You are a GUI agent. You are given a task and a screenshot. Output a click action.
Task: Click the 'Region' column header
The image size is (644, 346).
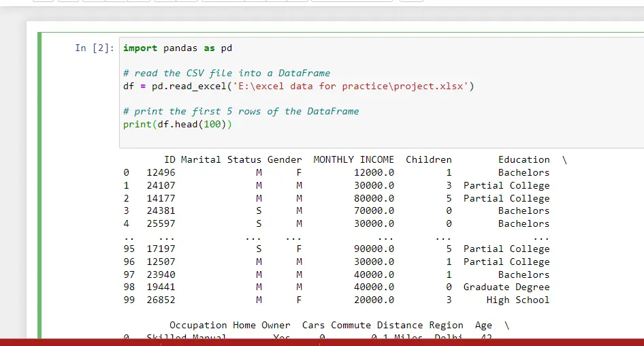(x=446, y=326)
